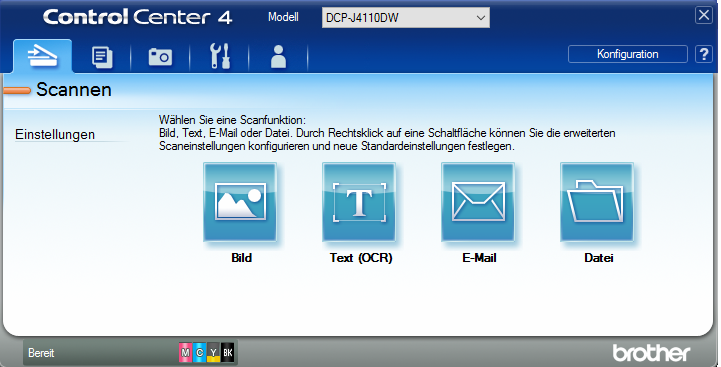Open the Photo tab with camera icon
Image resolution: width=721 pixels, height=367 pixels.
[x=160, y=57]
